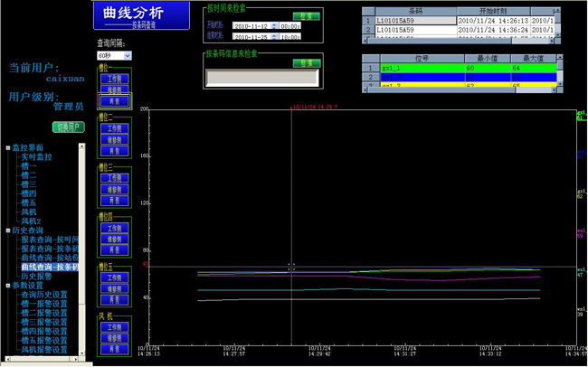This screenshot has height=367, width=588.
Task: Open 报表查询-按时间 tree item
Action: (x=50, y=240)
